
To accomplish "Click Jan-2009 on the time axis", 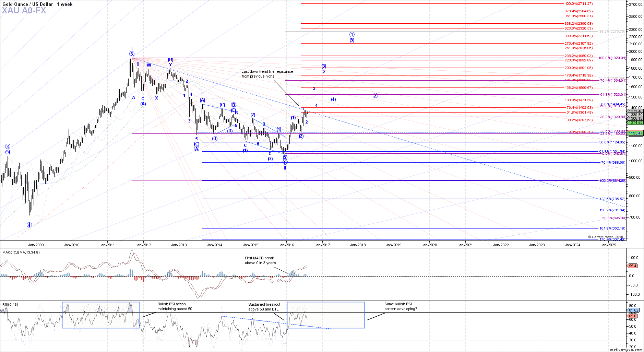I will (x=36, y=245).
